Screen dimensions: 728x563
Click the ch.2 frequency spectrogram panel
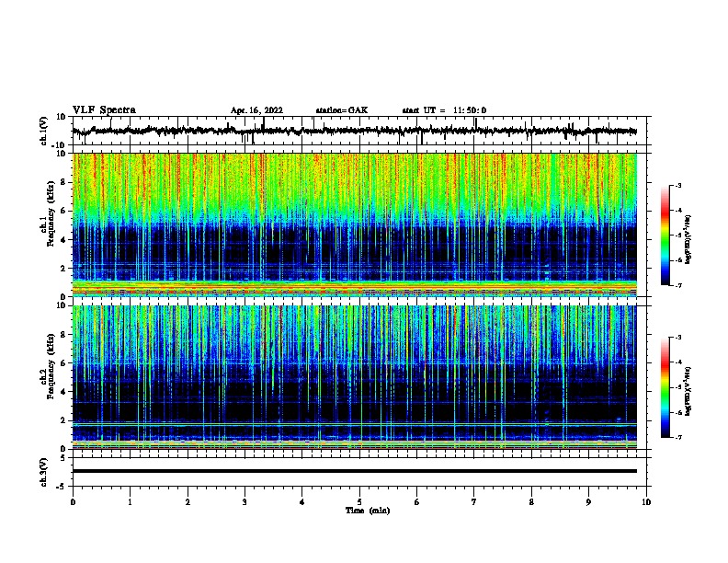(x=355, y=377)
